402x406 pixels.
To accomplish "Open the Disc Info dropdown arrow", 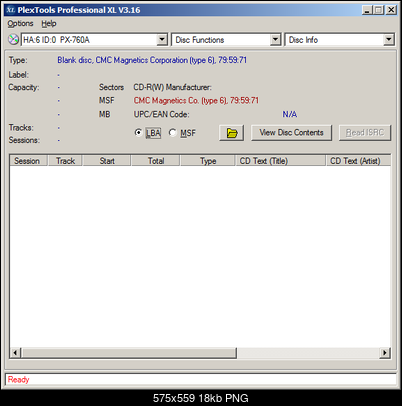I will 388,40.
